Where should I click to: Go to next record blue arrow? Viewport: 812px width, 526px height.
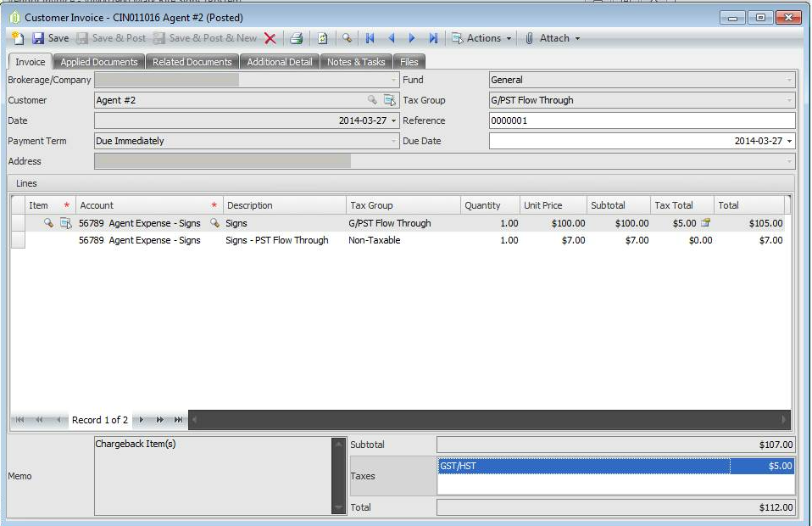point(412,38)
